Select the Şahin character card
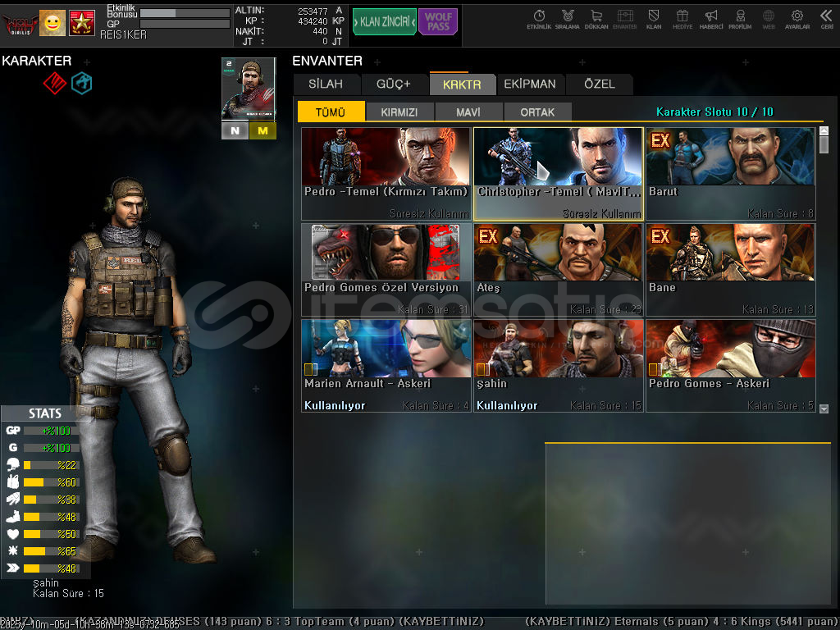This screenshot has height=630, width=840. (558, 366)
